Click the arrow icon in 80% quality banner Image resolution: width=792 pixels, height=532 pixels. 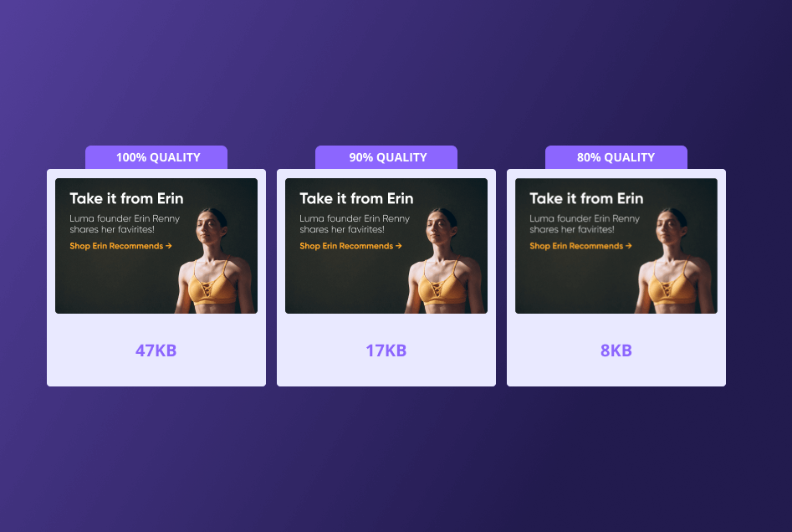point(628,246)
